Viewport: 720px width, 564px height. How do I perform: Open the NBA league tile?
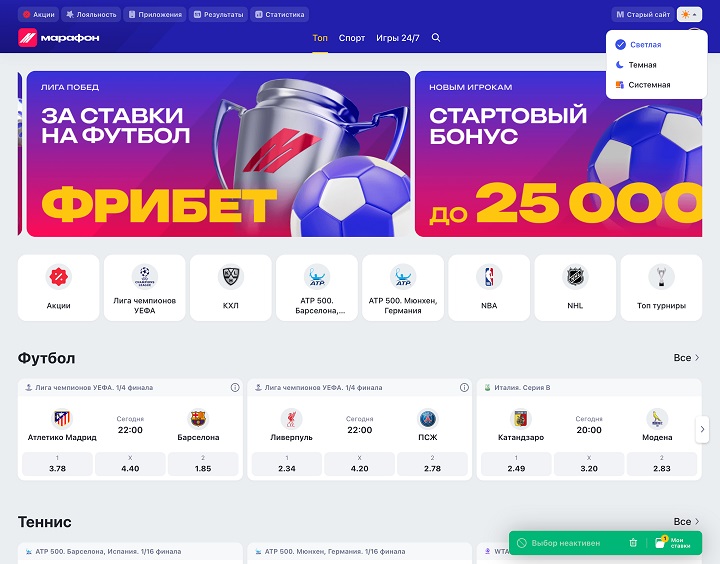pyautogui.click(x=489, y=288)
